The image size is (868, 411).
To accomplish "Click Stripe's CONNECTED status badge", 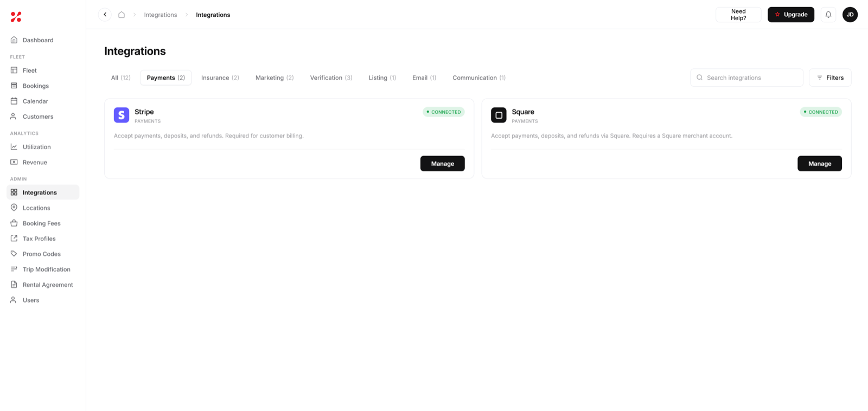I will (x=444, y=112).
